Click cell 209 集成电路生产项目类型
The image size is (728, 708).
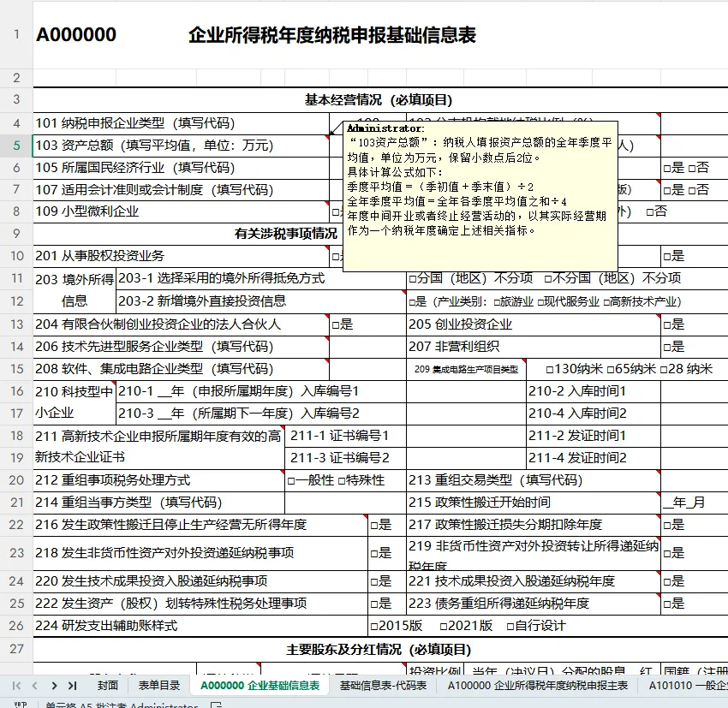point(466,369)
